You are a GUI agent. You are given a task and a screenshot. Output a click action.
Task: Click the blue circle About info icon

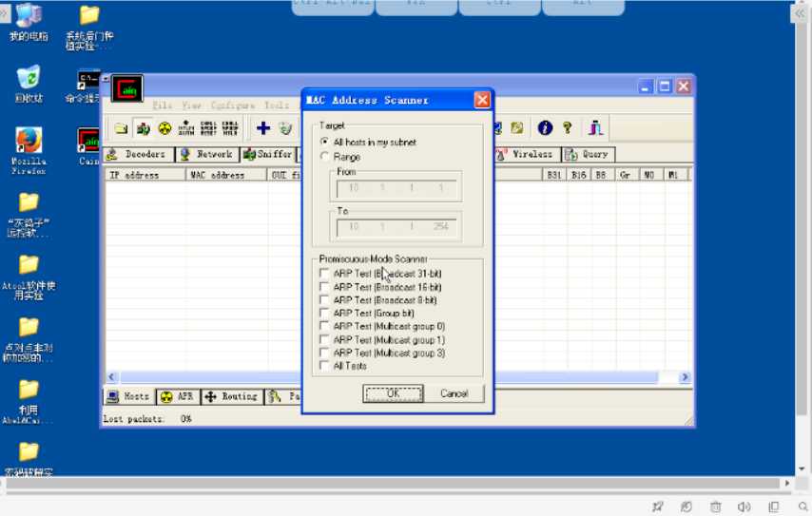[545, 127]
